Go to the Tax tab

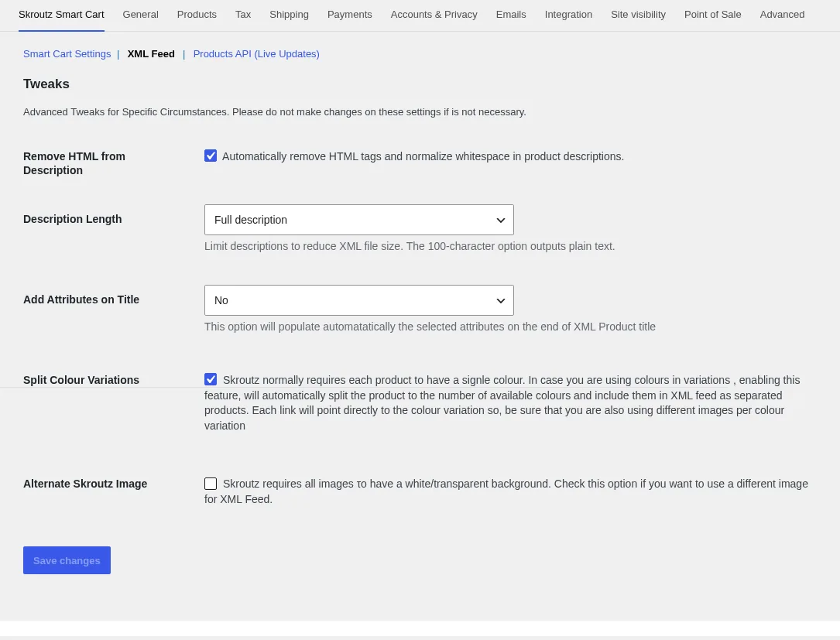tap(242, 15)
